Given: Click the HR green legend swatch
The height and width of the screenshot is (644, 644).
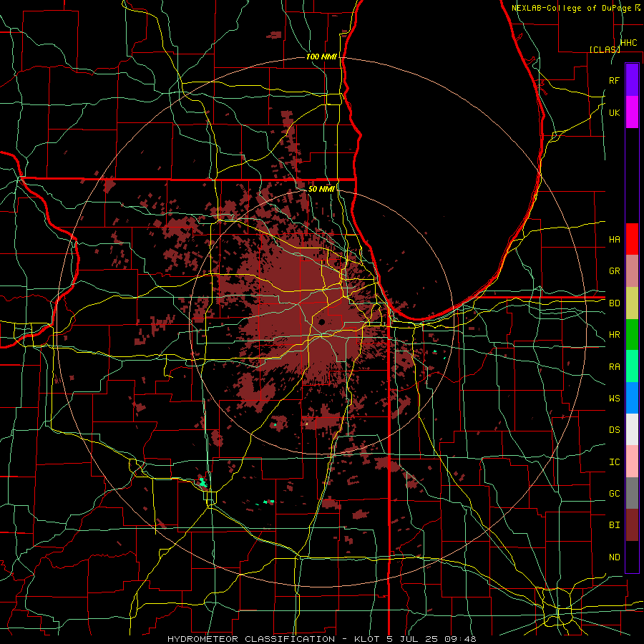Looking at the screenshot, I should point(632,335).
